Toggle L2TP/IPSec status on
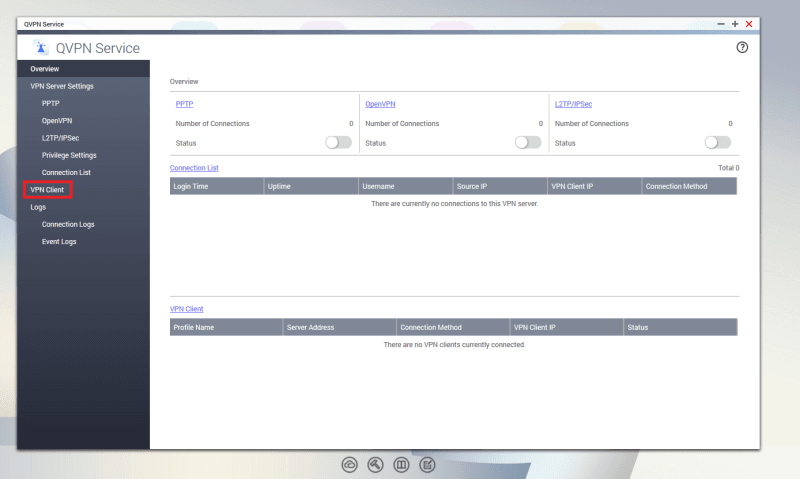 click(718, 143)
